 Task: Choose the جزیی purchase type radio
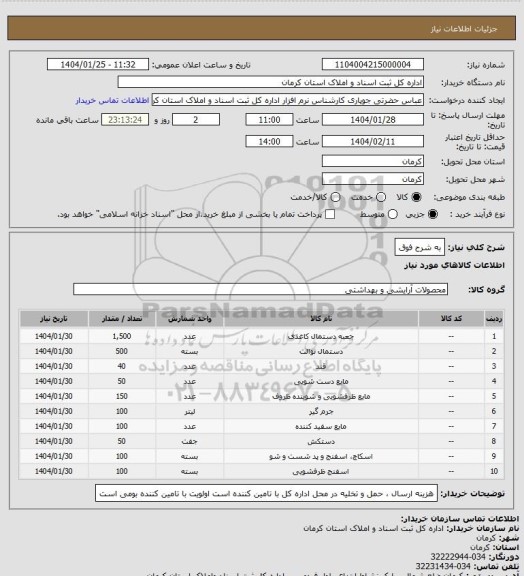(x=433, y=214)
